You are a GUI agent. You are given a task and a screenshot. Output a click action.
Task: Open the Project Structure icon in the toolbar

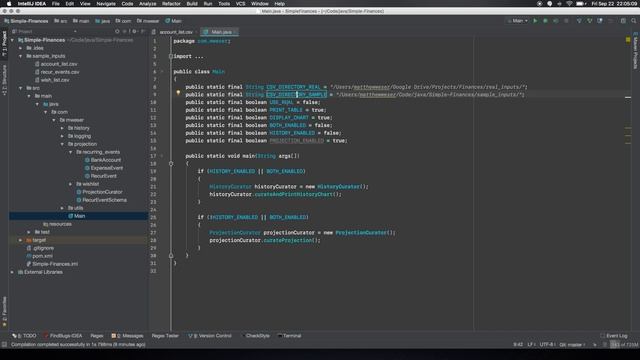pos(623,20)
